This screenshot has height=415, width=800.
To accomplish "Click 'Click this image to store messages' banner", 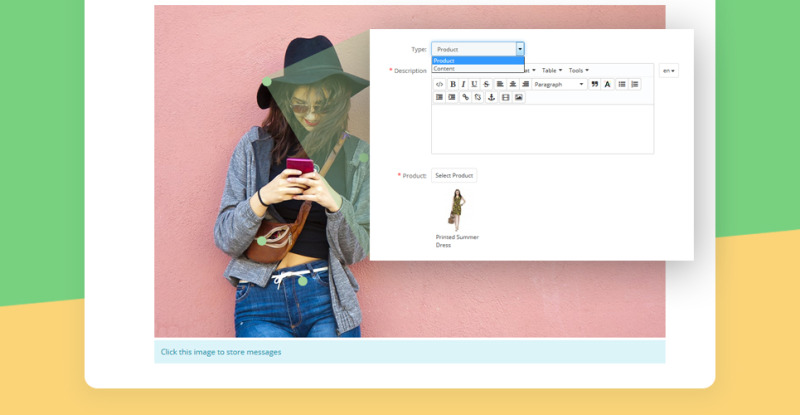I will [x=410, y=352].
